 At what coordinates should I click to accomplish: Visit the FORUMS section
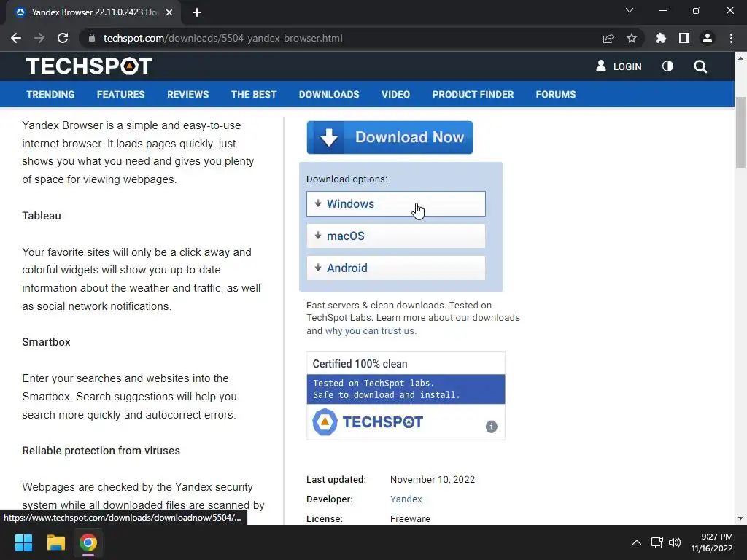pos(555,94)
